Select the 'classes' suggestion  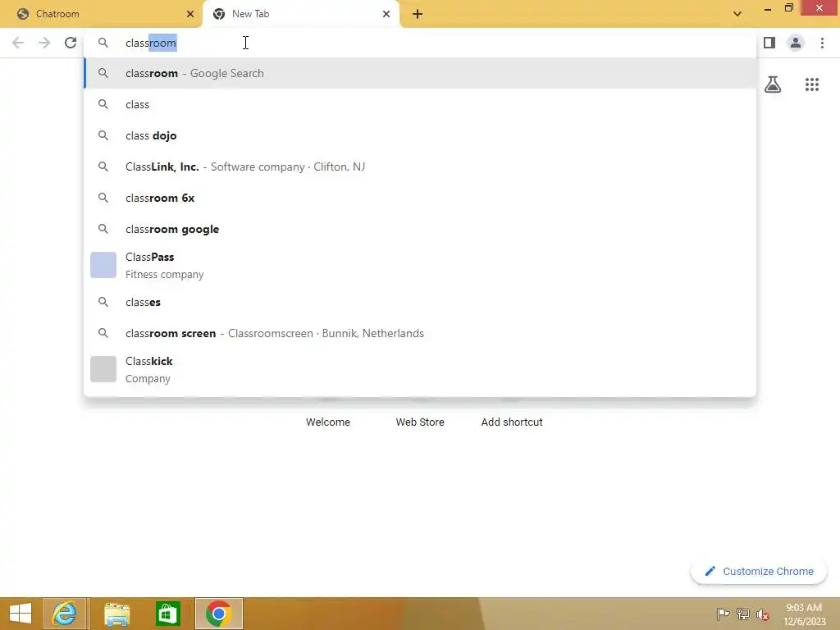pos(420,302)
